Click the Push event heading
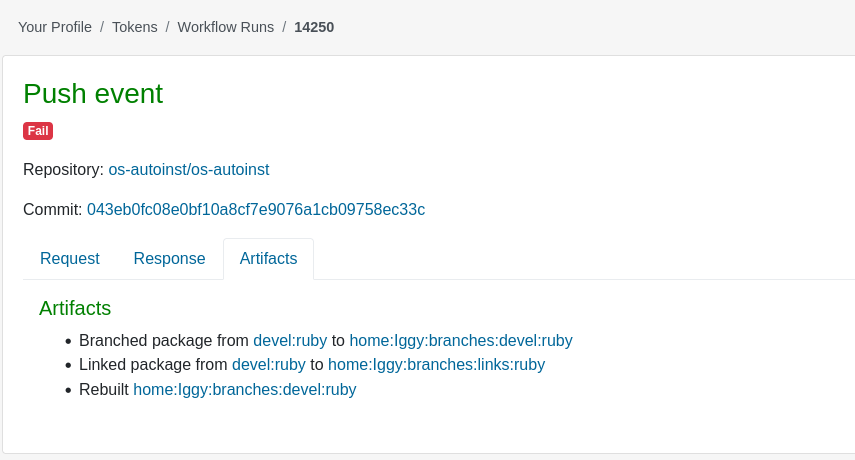The height and width of the screenshot is (460, 855). point(93,94)
